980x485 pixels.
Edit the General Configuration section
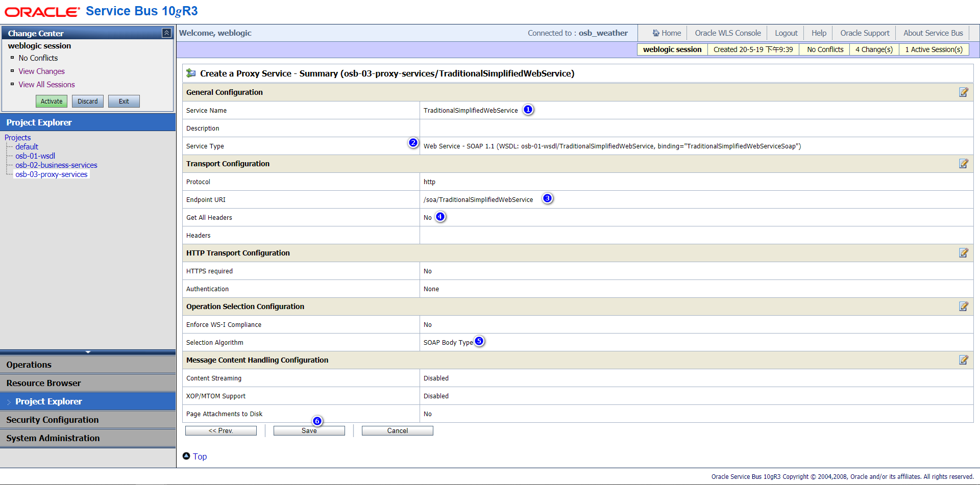coord(963,92)
